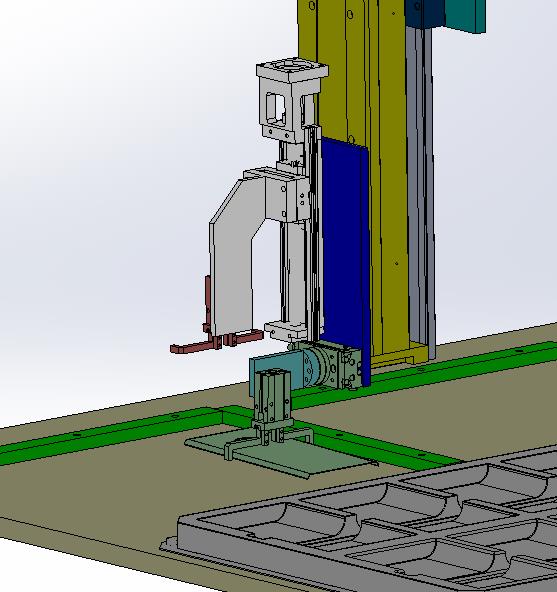Select the gray C-shaped bracket arm
The image size is (557, 592).
(236, 249)
